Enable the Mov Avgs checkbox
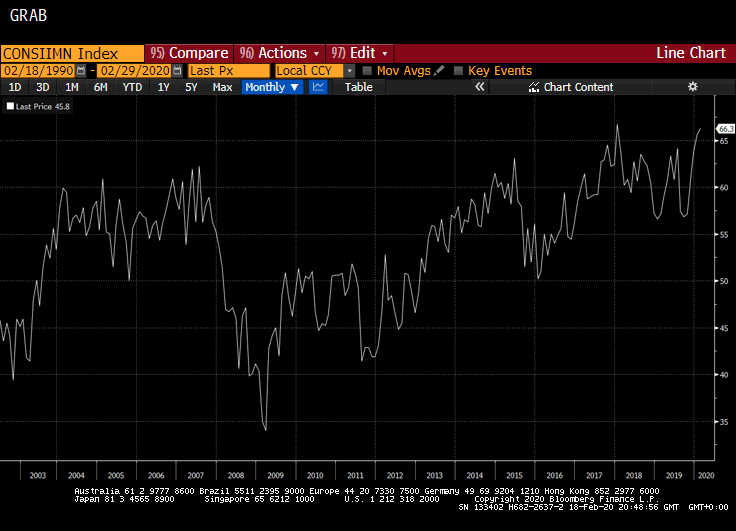 (x=368, y=71)
